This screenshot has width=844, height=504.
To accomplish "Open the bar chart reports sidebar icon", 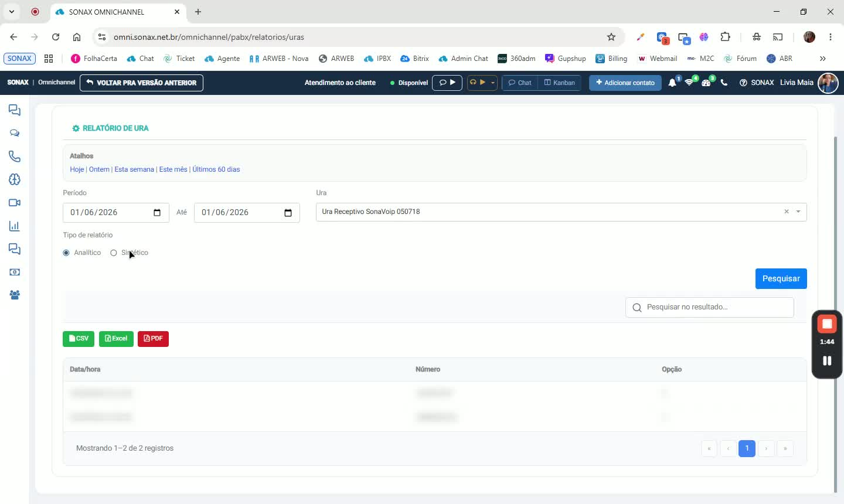I will (x=15, y=226).
